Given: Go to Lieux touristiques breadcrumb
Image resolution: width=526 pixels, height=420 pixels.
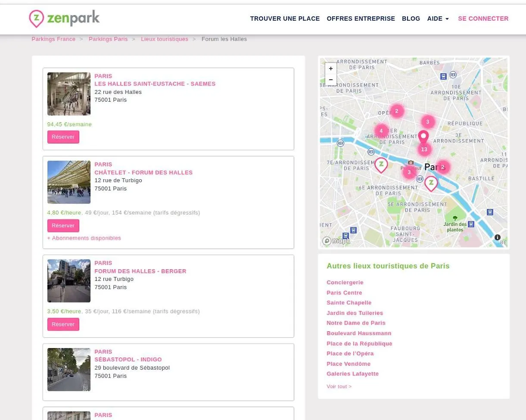Looking at the screenshot, I should coord(165,39).
